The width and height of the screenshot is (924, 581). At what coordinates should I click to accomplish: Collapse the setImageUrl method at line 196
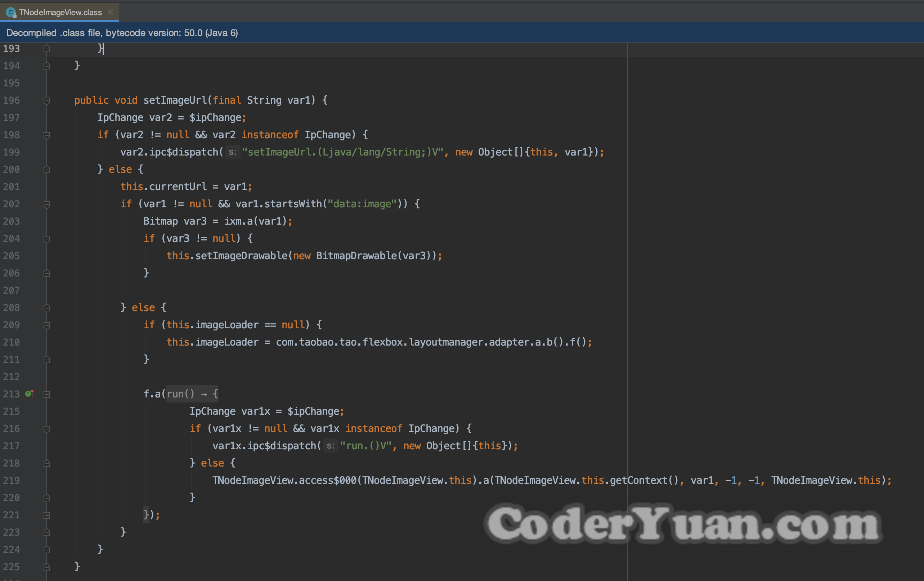pyautogui.click(x=47, y=100)
